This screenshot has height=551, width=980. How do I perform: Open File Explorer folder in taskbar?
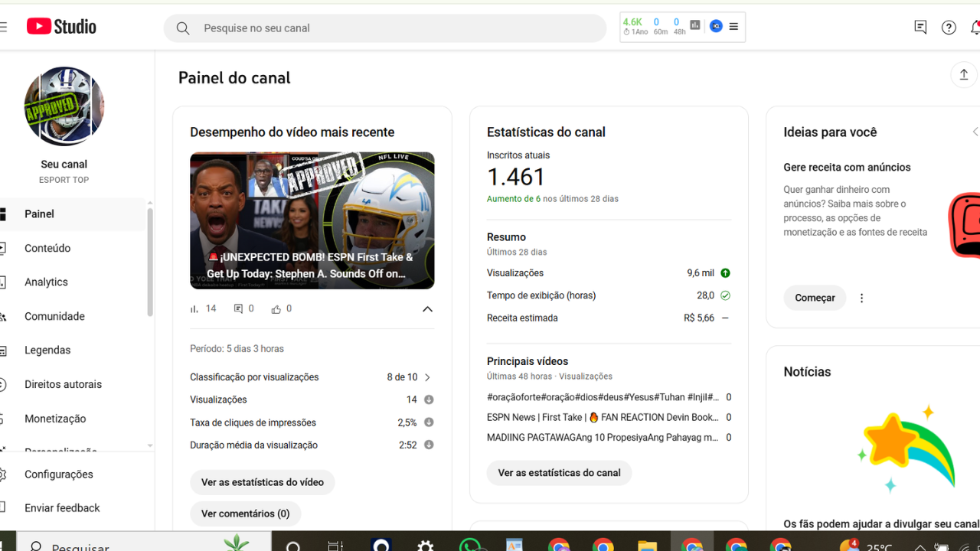[x=647, y=546]
